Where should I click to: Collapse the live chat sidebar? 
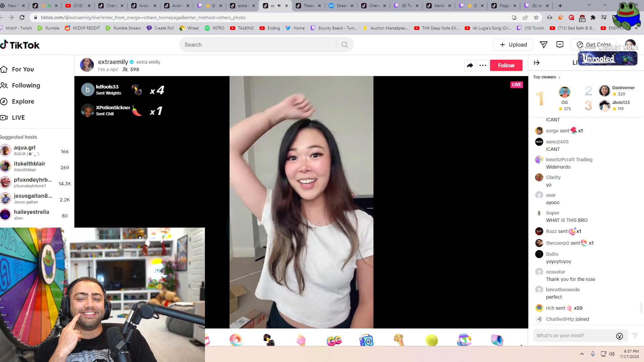coord(537,63)
